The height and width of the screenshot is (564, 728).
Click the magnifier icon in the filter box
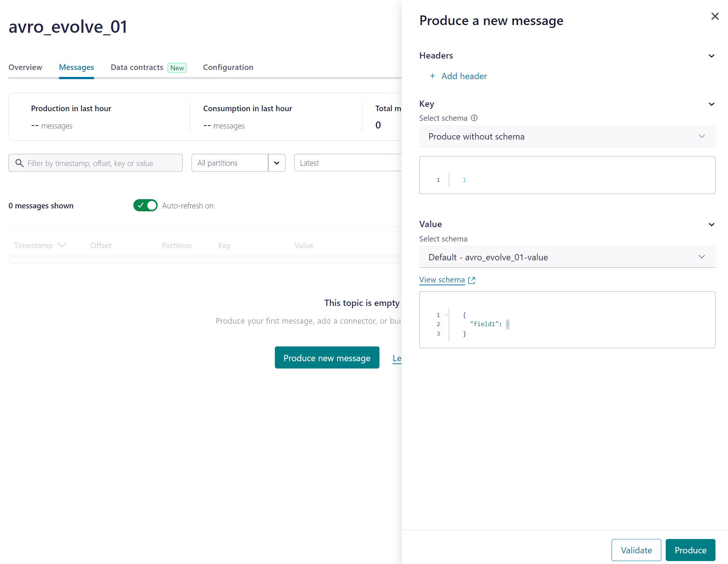tap(20, 163)
